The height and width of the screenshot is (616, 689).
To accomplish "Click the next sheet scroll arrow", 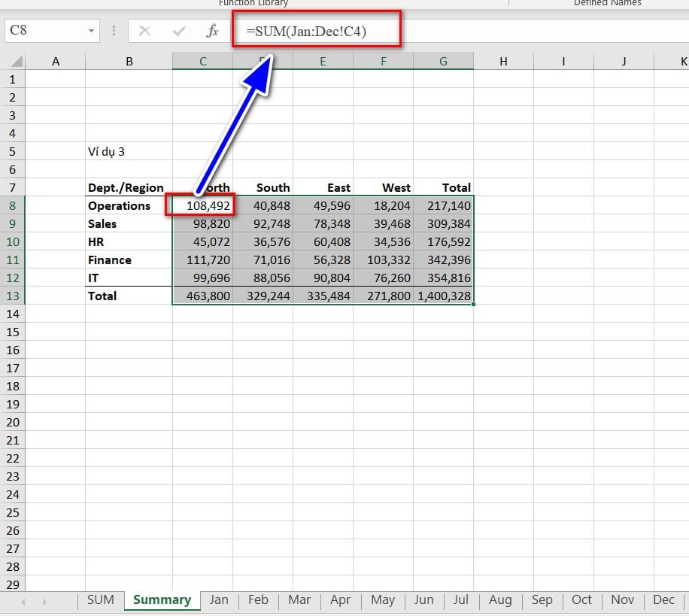I will 44,602.
